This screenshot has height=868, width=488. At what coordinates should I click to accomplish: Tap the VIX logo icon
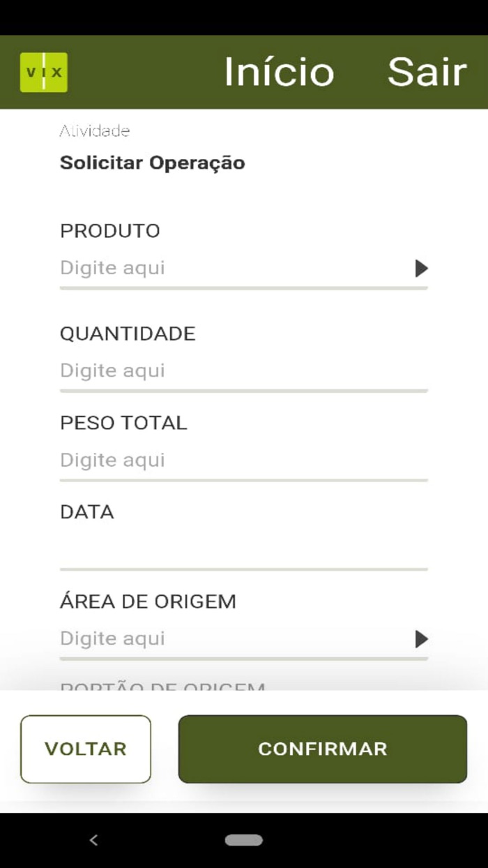[43, 72]
